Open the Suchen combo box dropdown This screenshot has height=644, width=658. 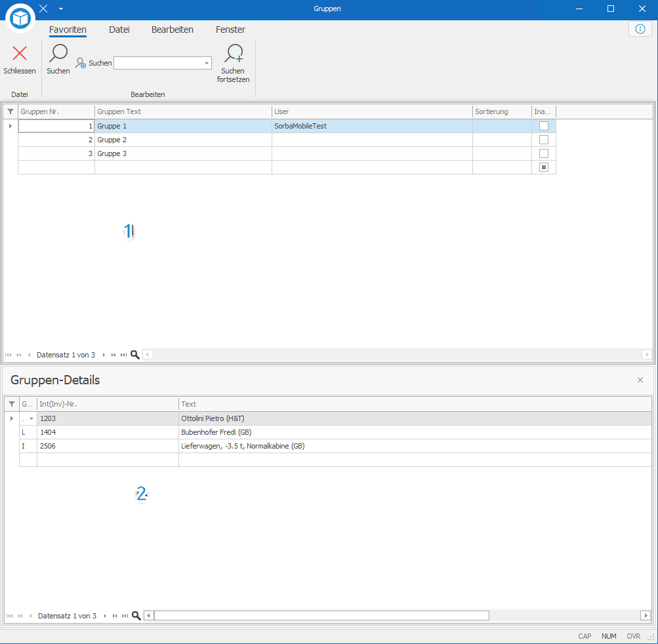coord(207,63)
